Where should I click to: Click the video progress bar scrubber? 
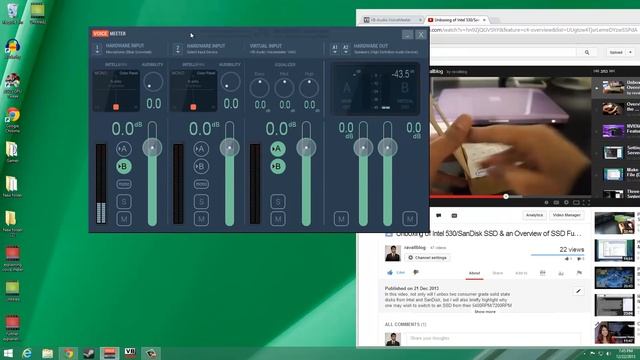coord(506,196)
